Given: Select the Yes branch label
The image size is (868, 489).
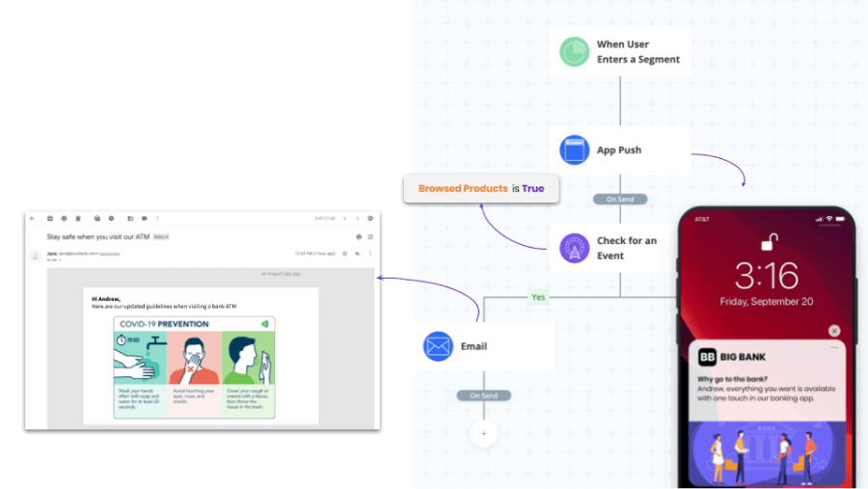Looking at the screenshot, I should (538, 297).
